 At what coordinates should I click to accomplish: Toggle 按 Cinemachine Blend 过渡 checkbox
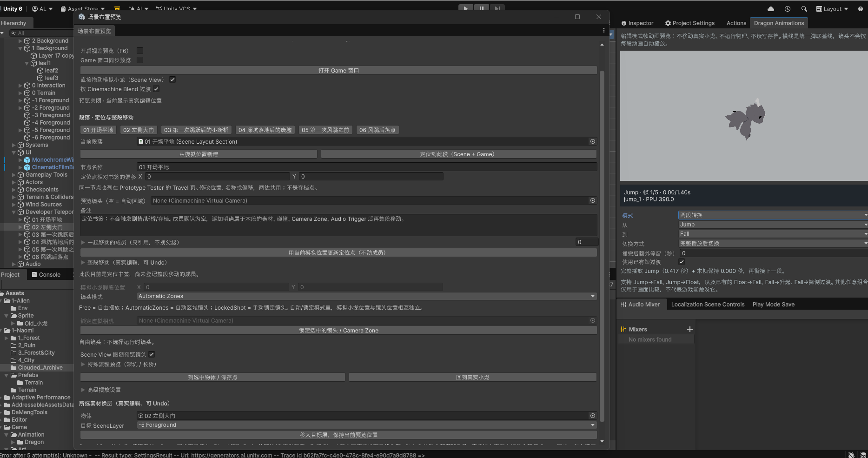point(156,89)
